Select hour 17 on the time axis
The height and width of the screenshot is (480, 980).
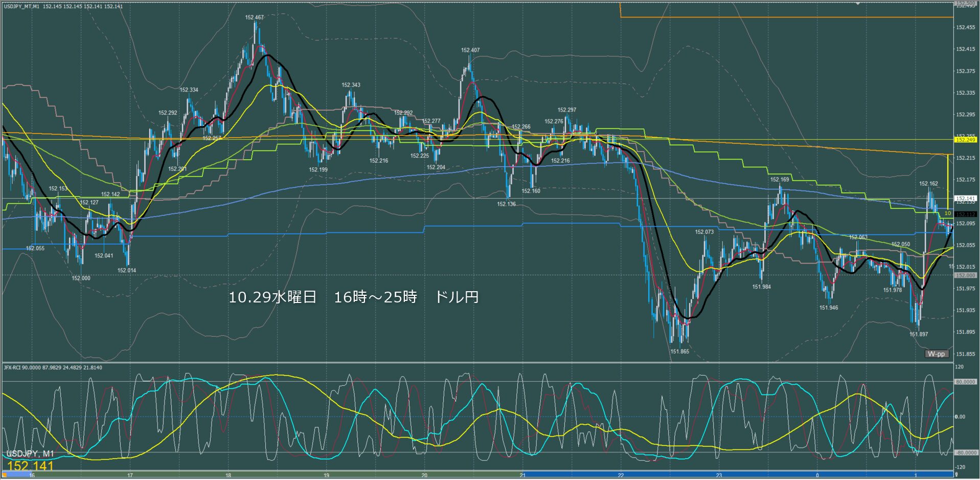pos(130,475)
